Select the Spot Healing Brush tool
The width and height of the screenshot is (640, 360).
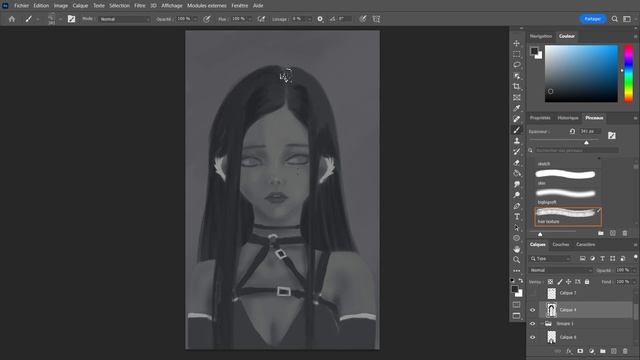[517, 119]
